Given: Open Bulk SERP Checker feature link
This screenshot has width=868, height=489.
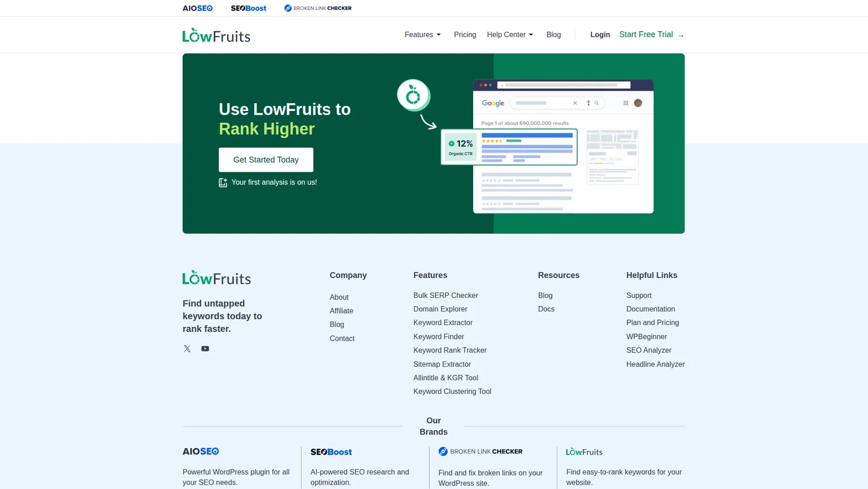Looking at the screenshot, I should pos(446,295).
